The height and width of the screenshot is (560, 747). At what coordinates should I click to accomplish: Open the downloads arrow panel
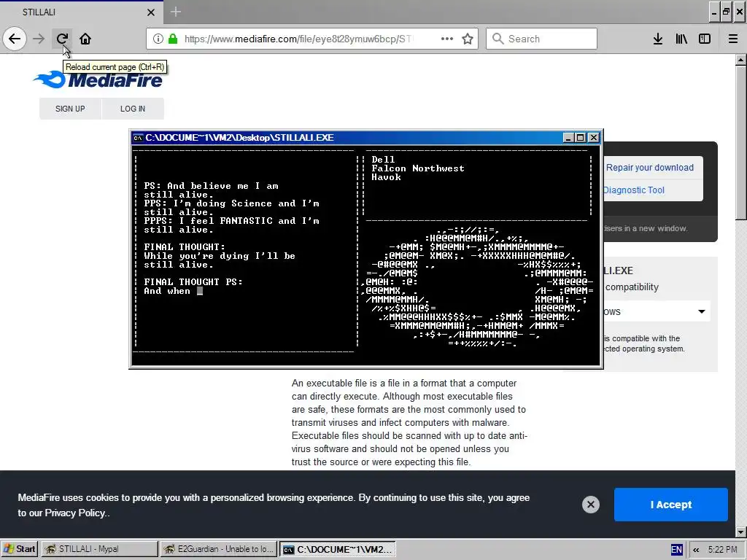(658, 39)
